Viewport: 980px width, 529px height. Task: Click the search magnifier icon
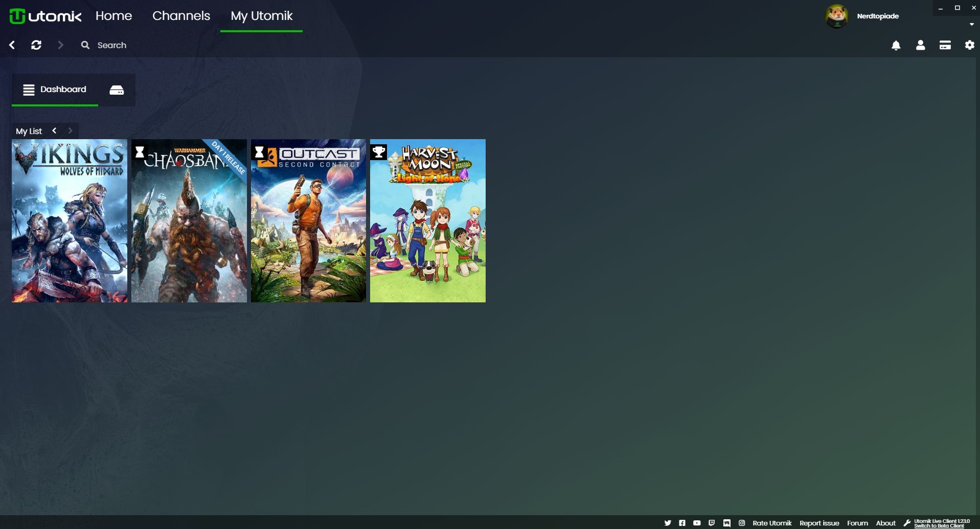(85, 45)
